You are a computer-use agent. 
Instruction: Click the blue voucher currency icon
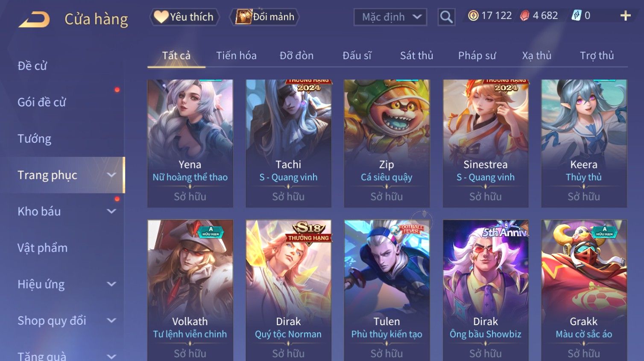(x=577, y=16)
